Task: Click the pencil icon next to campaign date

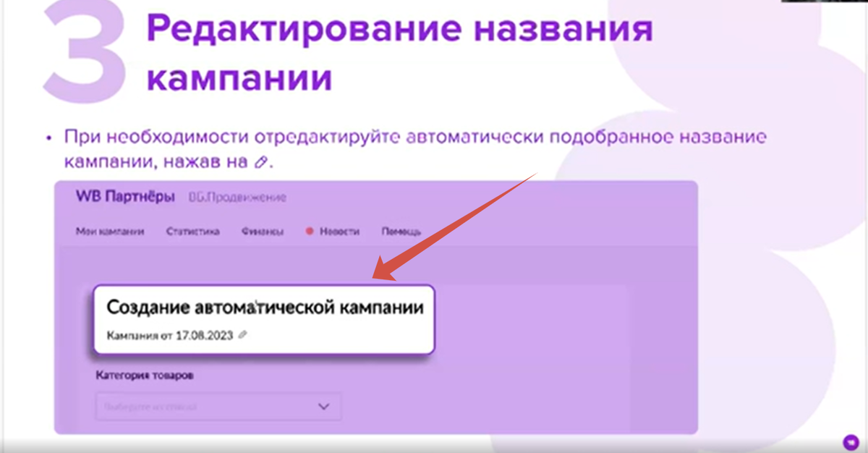Action: (x=241, y=334)
